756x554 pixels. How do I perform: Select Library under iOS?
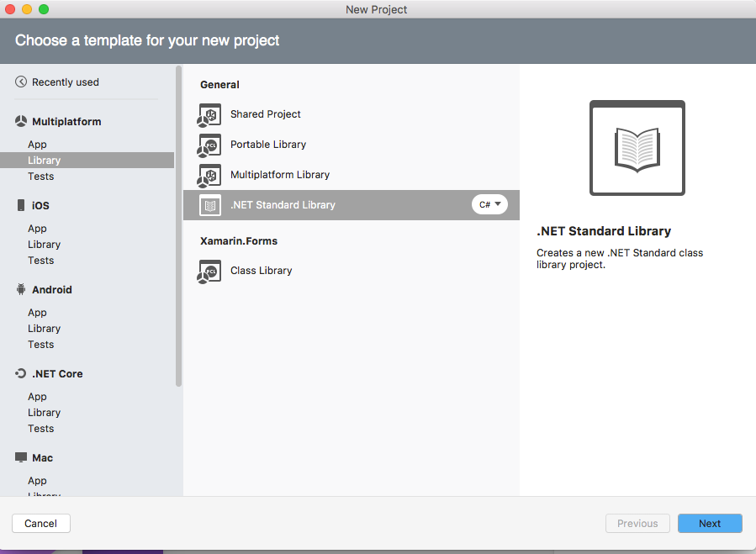(x=45, y=245)
